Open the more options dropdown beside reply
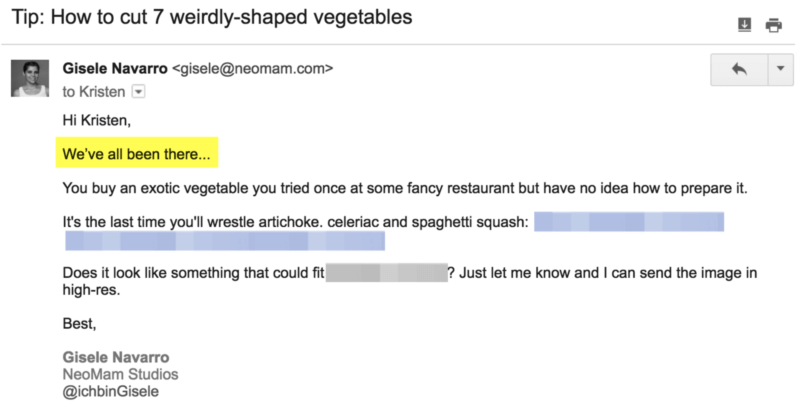This screenshot has width=800, height=414. (x=779, y=69)
